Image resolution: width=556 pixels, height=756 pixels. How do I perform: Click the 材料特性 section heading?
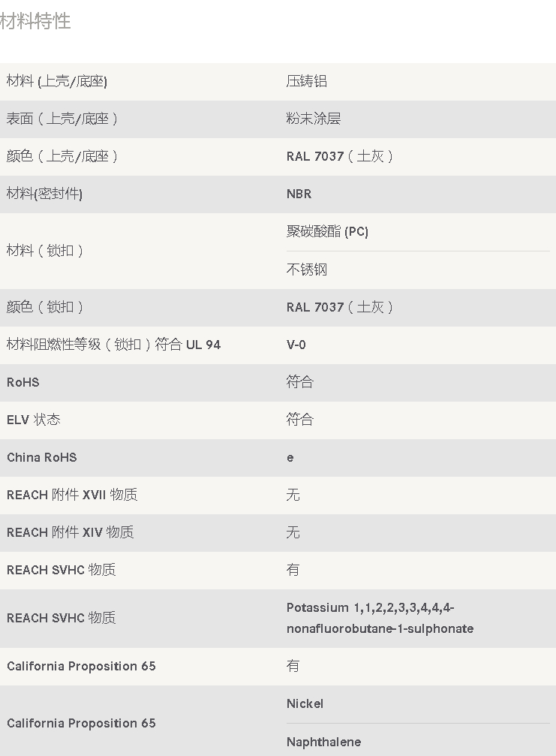pyautogui.click(x=35, y=21)
